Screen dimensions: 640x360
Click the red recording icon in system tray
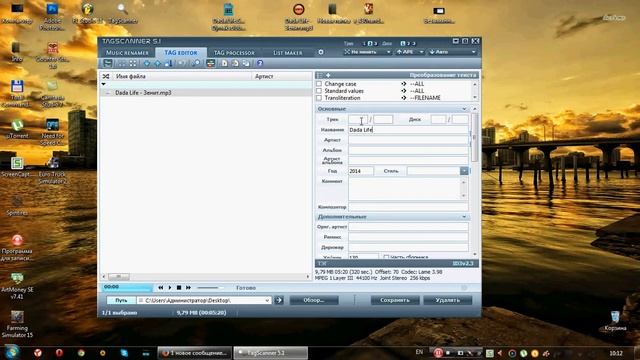(x=438, y=353)
